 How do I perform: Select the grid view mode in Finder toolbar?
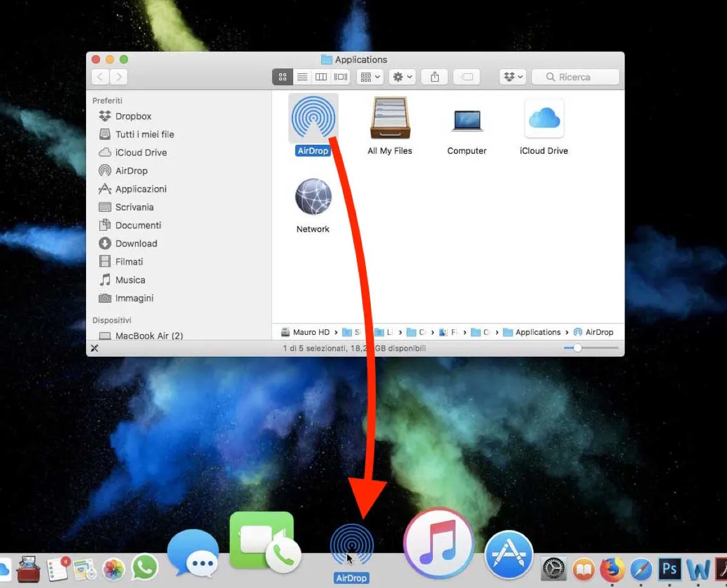tap(282, 77)
